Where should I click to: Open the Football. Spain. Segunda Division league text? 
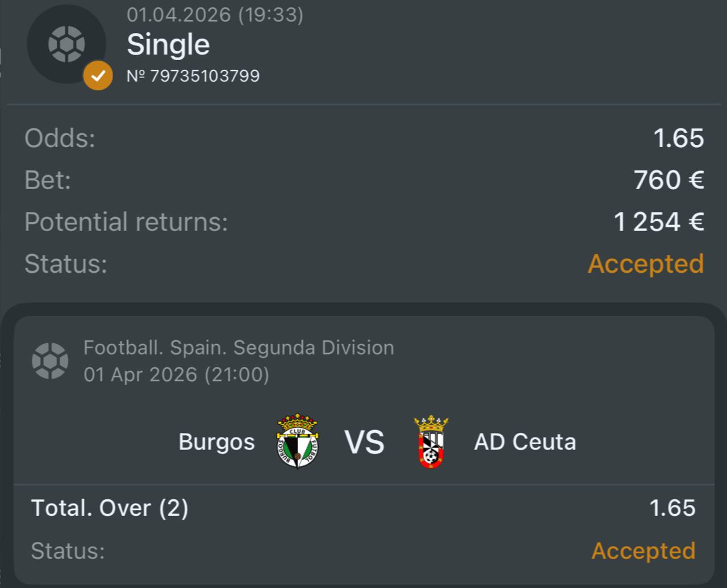coord(239,347)
